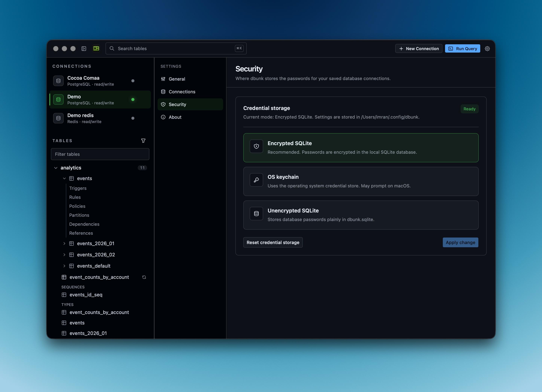The width and height of the screenshot is (542, 392).
Task: Expand the events_2026_01 partition
Action: coord(64,244)
